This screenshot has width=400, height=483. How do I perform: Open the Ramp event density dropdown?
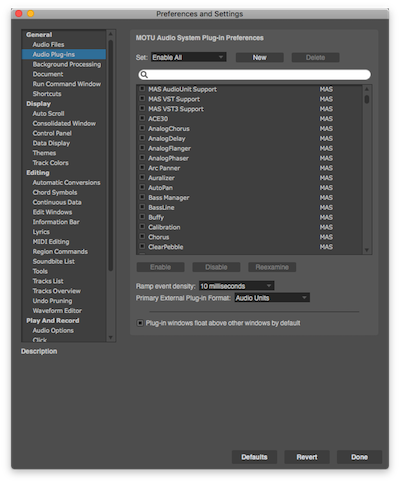click(236, 286)
